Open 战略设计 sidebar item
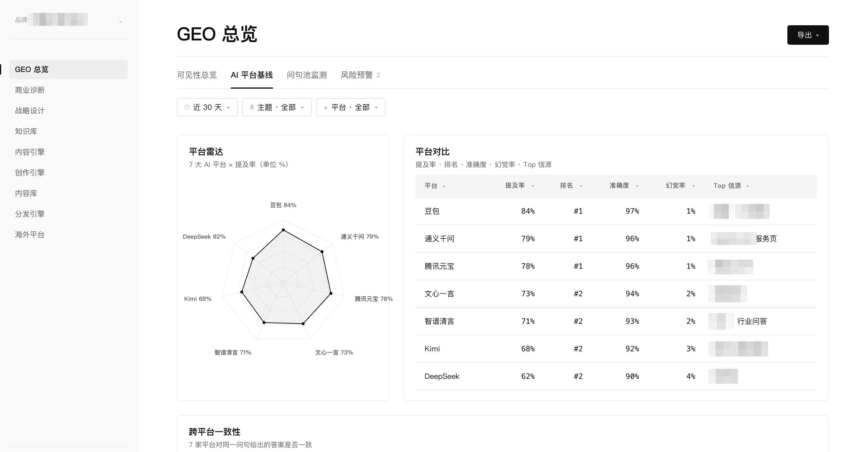This screenshot has width=868, height=452. [x=68, y=111]
